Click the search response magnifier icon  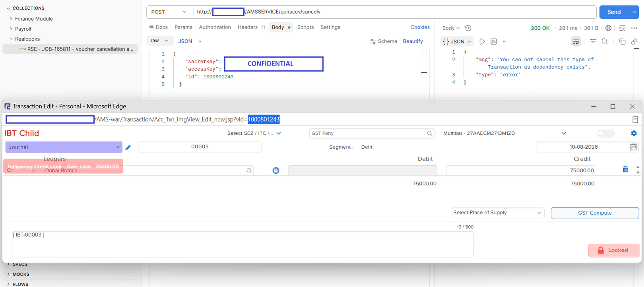(x=605, y=41)
